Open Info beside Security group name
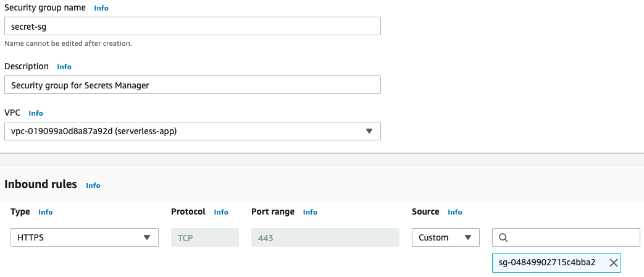 pos(101,8)
